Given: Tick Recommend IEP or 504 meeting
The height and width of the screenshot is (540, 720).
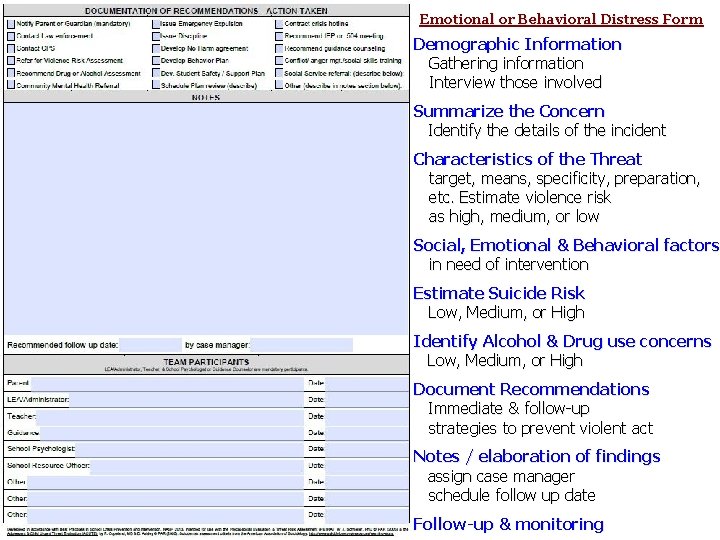Looking at the screenshot, I should click(279, 36).
